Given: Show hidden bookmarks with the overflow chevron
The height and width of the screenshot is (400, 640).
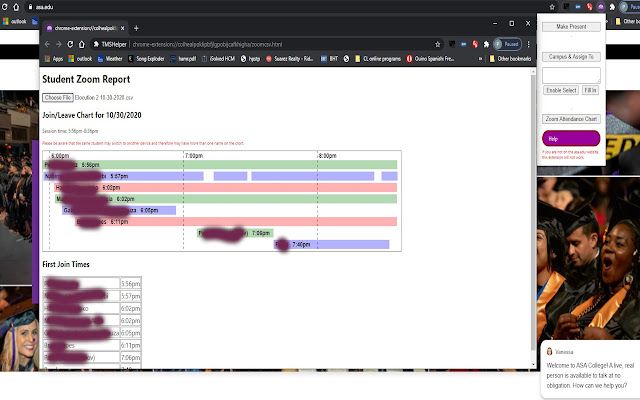Looking at the screenshot, I should coord(480,59).
